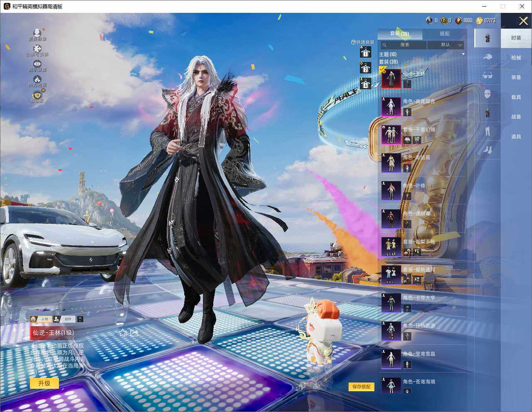This screenshot has height=412, width=532.
Task: Click the 仙逆-王林(1级) name banner
Action: point(58,333)
